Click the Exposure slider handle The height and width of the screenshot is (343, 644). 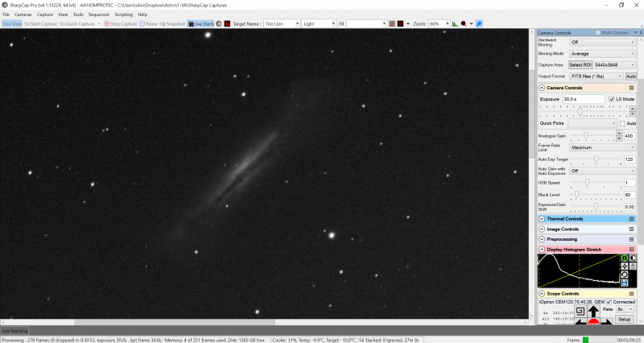[x=580, y=111]
